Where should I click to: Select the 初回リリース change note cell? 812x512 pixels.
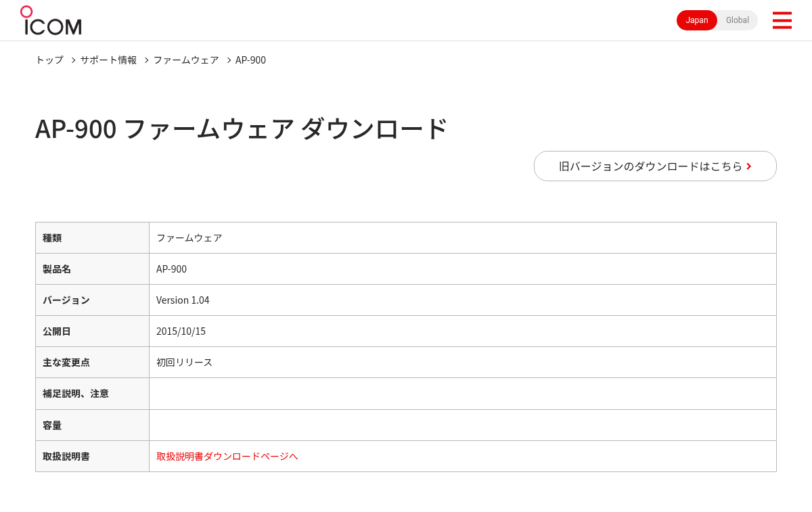click(463, 362)
